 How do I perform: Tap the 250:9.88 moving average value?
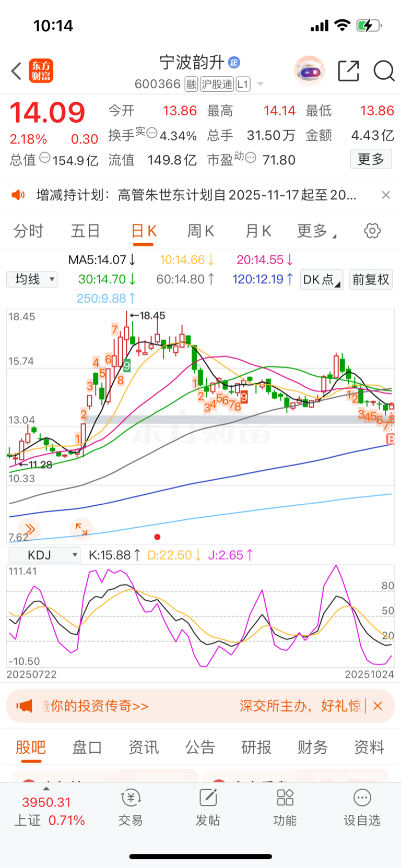click(x=106, y=298)
